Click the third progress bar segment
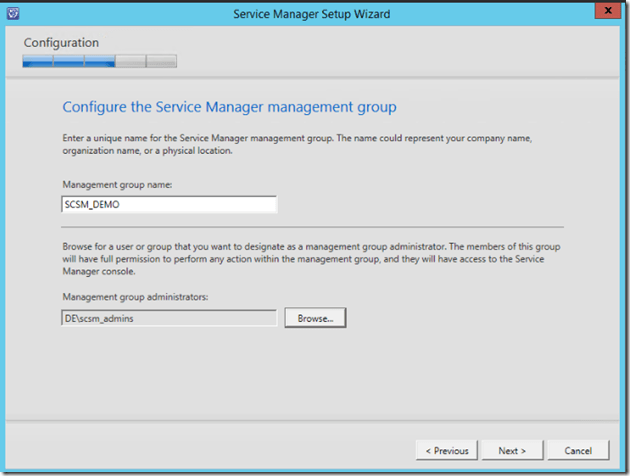 [100, 61]
